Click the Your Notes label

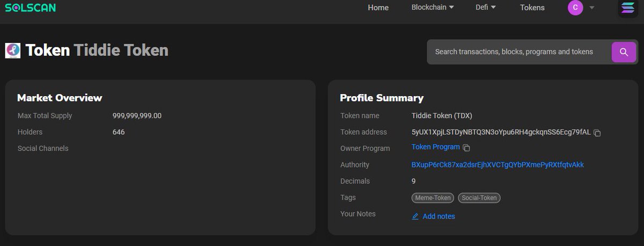(x=358, y=214)
